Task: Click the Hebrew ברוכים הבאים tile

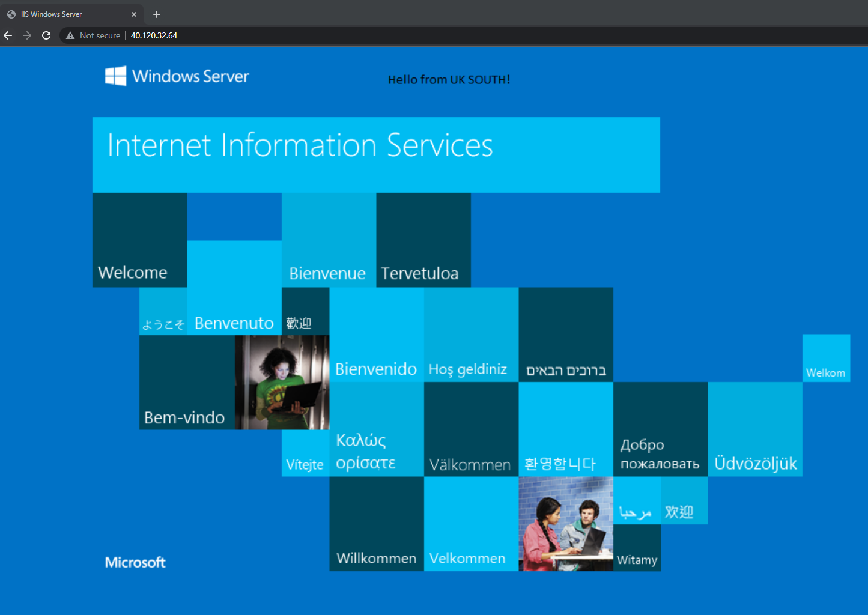Action: 566,335
